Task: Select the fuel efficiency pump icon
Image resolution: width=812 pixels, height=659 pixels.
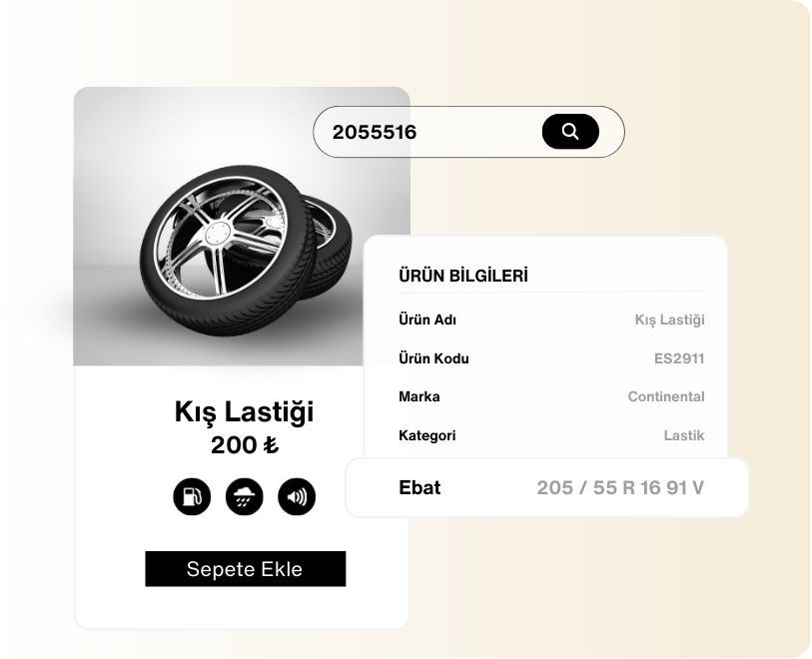Action: point(192,497)
